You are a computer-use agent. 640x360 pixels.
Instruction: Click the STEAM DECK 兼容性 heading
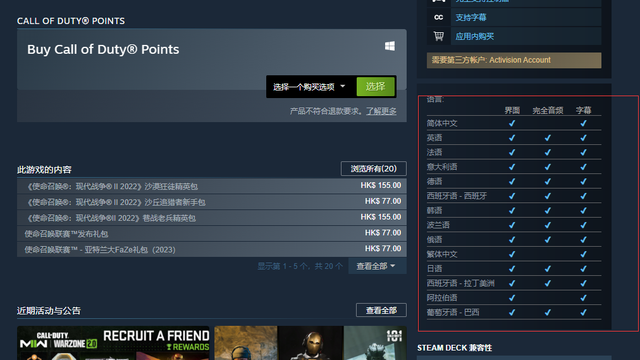[455, 348]
